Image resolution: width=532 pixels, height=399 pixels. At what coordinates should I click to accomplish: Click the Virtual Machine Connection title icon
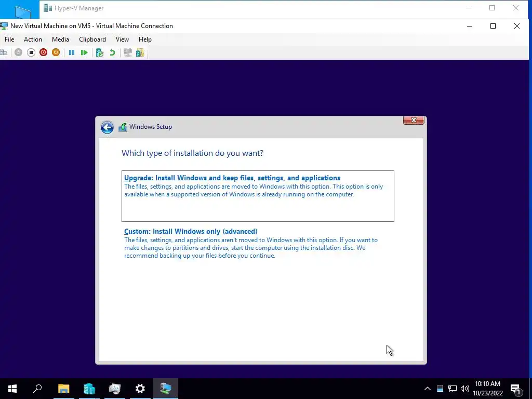[4, 26]
